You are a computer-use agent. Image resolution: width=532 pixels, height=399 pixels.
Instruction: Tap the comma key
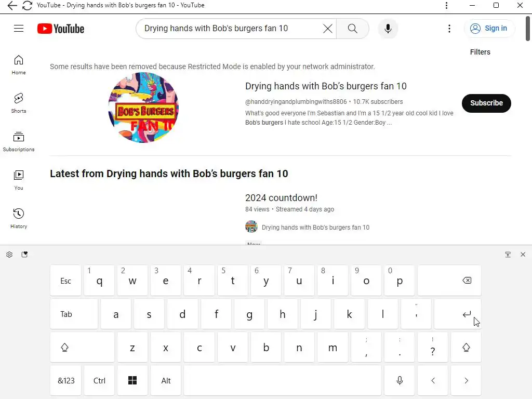tap(366, 348)
